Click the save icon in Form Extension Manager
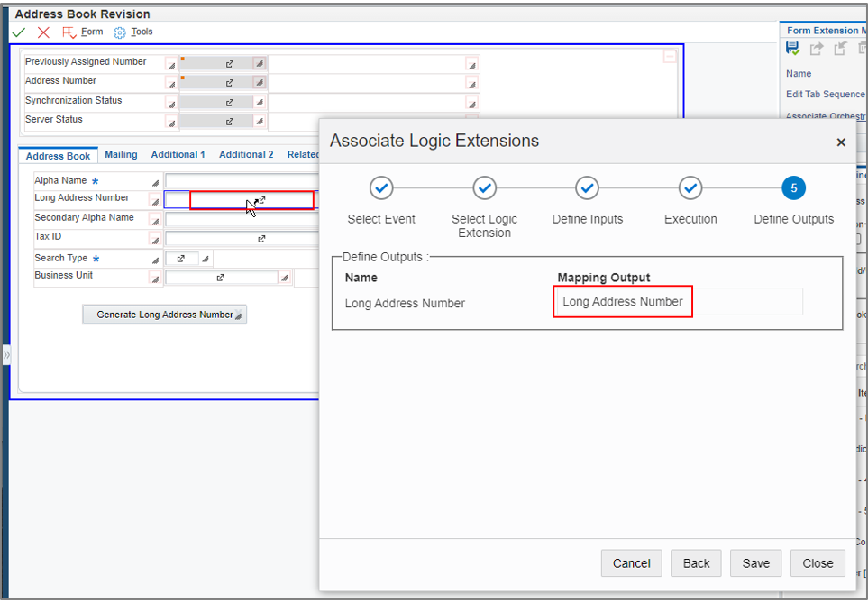 point(793,48)
